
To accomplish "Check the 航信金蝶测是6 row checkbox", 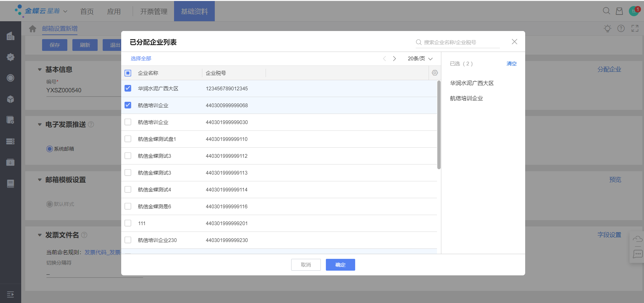I will (128, 206).
